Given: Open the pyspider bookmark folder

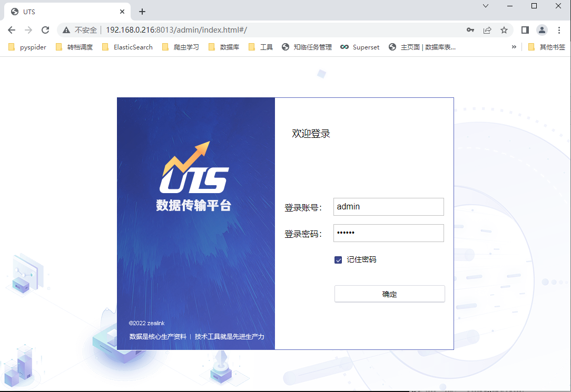Looking at the screenshot, I should 27,47.
